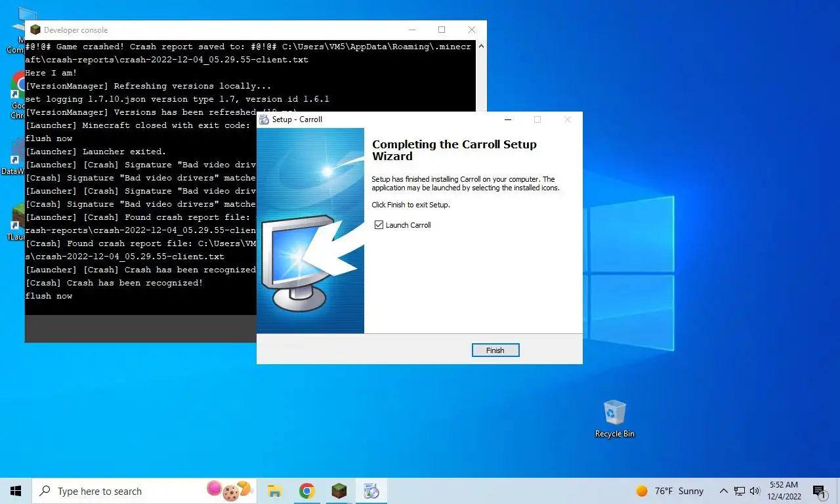The image size is (840, 504).
Task: Click '[Launcher] Launcher exited.' console line
Action: coord(96,152)
